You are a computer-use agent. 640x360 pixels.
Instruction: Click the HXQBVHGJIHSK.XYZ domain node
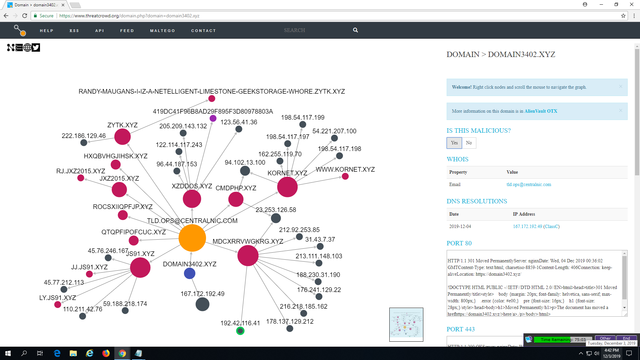coord(116,164)
